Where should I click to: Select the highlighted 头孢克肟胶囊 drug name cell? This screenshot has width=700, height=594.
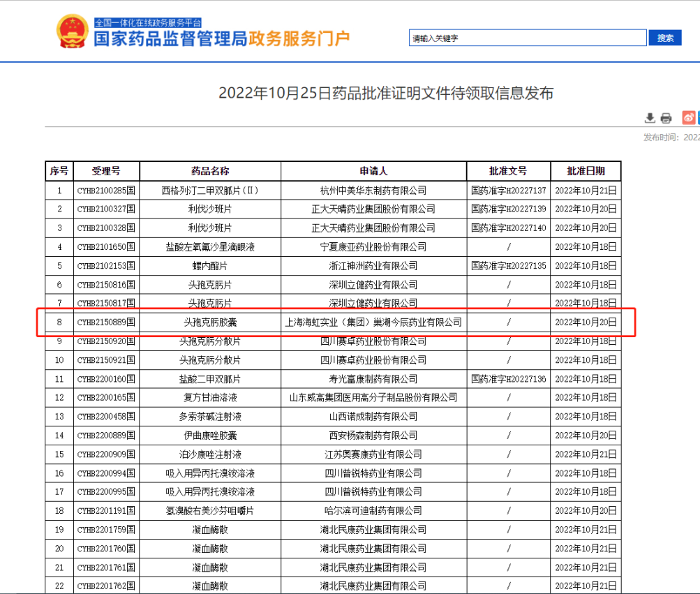[210, 322]
